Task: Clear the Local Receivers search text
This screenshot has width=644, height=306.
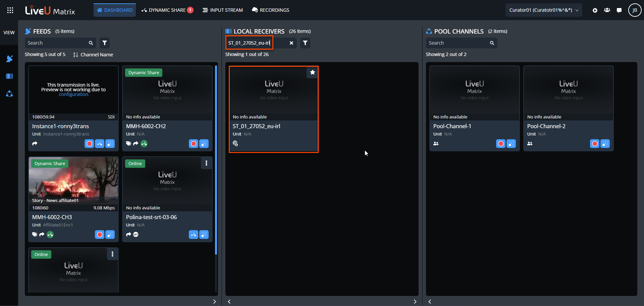Action: click(291, 43)
